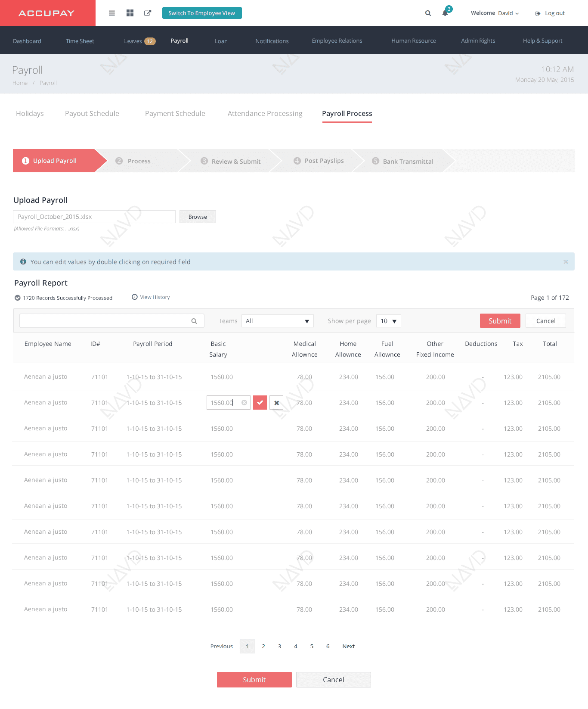The height and width of the screenshot is (709, 588).
Task: Open the grid apps icon
Action: tap(130, 13)
